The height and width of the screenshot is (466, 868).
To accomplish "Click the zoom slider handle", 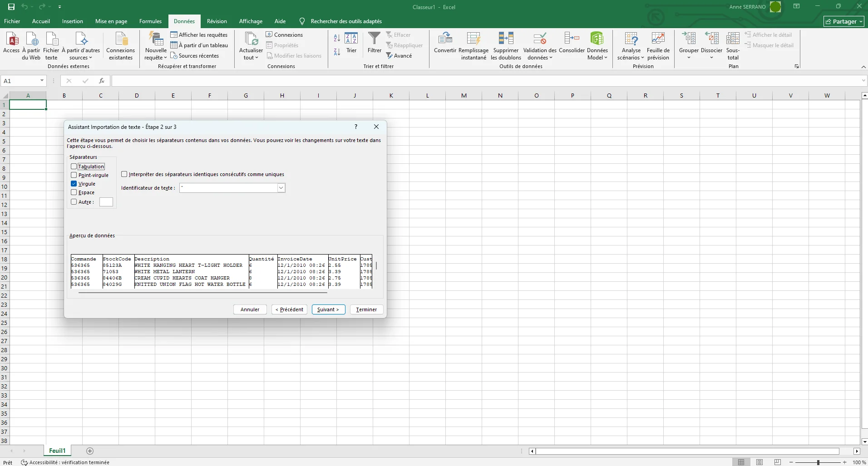I will [x=818, y=462].
